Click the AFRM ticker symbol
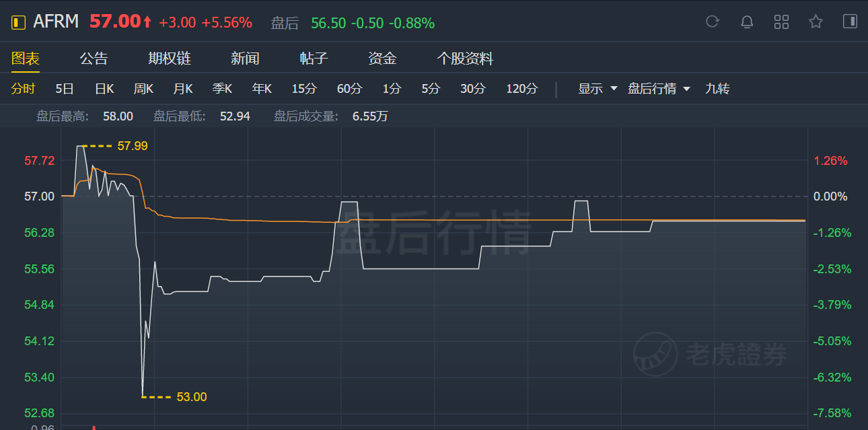Image resolution: width=868 pixels, height=430 pixels. click(x=56, y=22)
